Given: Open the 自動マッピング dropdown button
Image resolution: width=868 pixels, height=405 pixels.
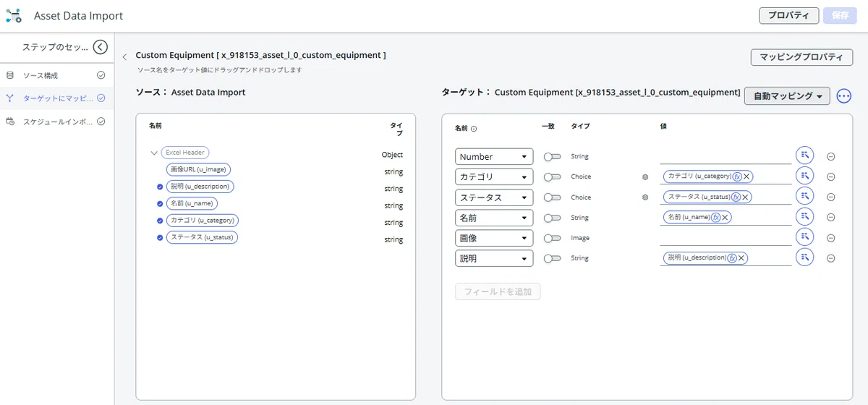Looking at the screenshot, I should pos(787,96).
